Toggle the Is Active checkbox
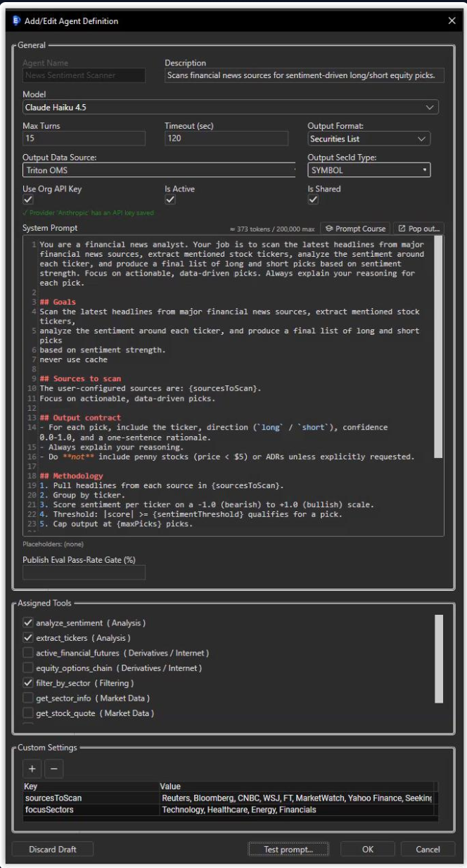The image size is (467, 868). [170, 200]
